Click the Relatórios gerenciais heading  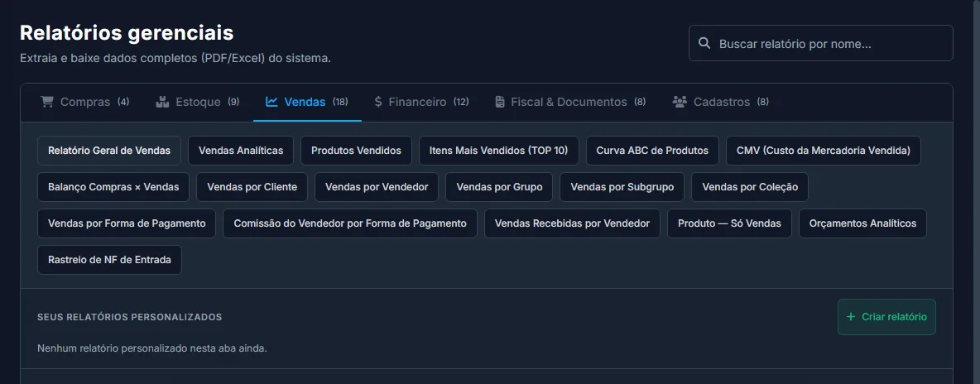click(x=127, y=33)
